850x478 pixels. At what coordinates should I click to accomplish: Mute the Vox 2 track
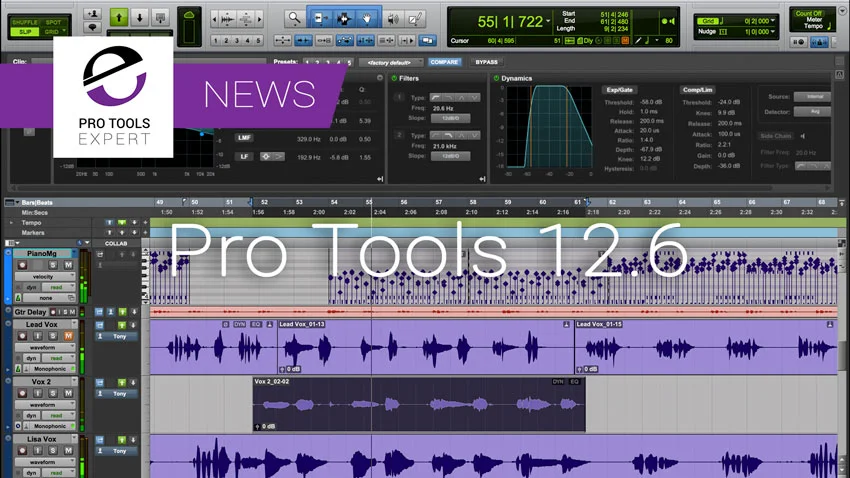(68, 393)
